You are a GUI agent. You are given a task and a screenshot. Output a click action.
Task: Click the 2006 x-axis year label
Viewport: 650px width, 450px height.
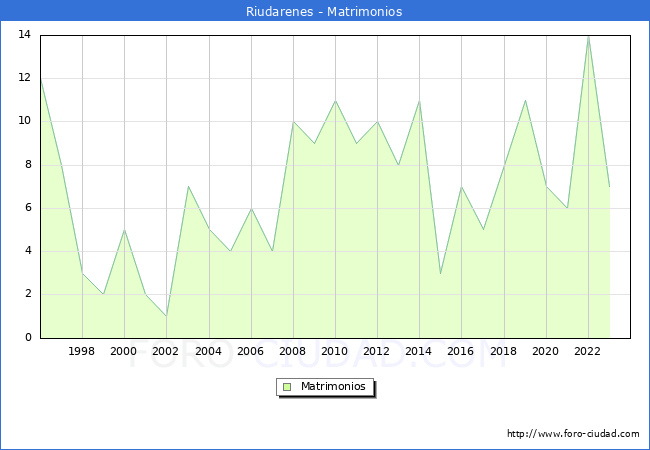[250, 351]
